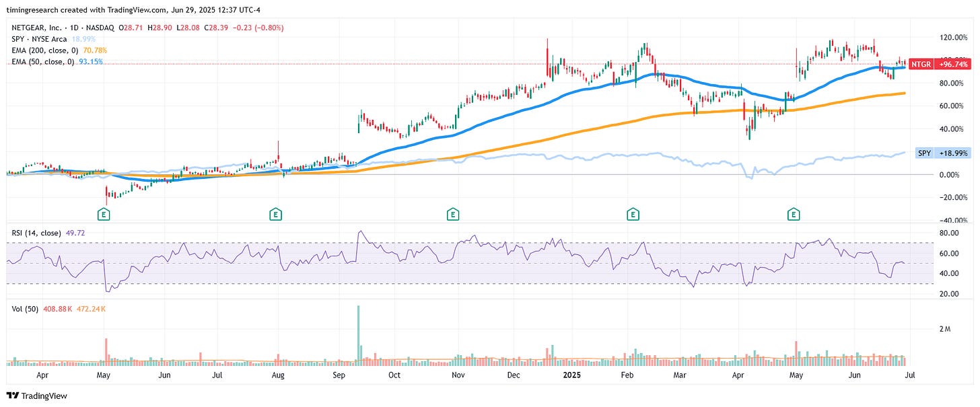Click the earnings E marker near May 2025
Viewport: 980px width, 407px height.
pyautogui.click(x=794, y=215)
